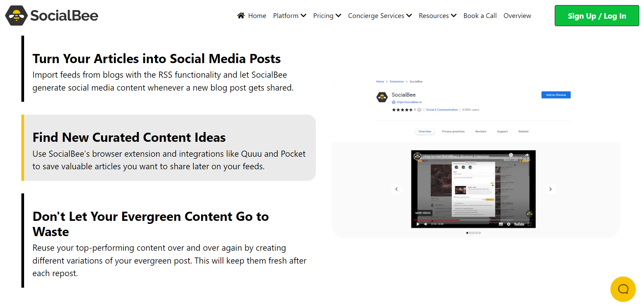Go to next slide with right arrow
Viewport: 644px width, 306px height.
tap(550, 189)
